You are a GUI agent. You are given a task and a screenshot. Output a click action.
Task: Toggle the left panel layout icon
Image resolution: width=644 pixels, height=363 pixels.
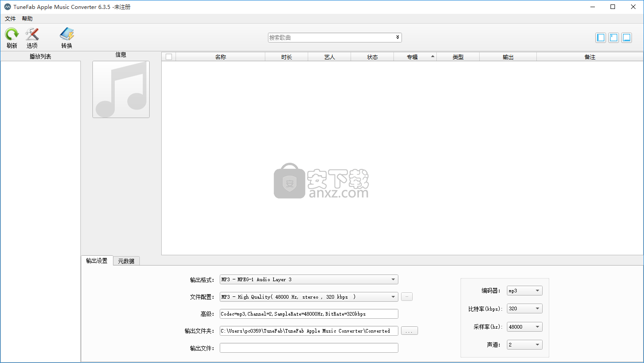601,38
